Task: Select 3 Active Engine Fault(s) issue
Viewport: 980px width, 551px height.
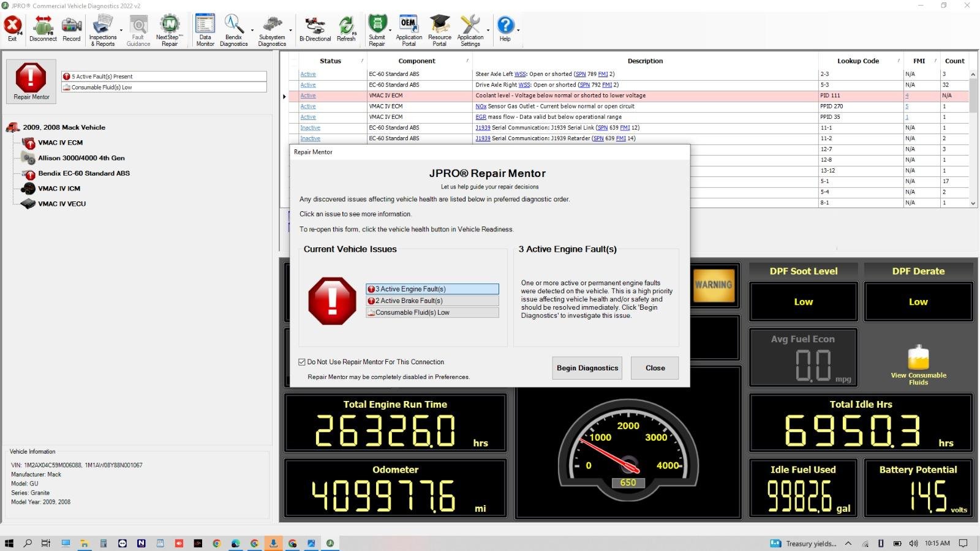Action: pos(432,289)
